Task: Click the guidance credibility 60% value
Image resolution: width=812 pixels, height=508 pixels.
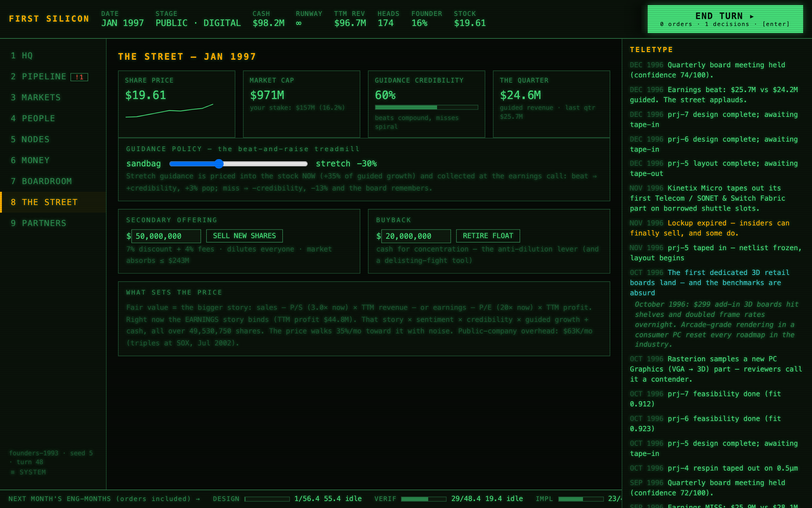Action: 385,95
